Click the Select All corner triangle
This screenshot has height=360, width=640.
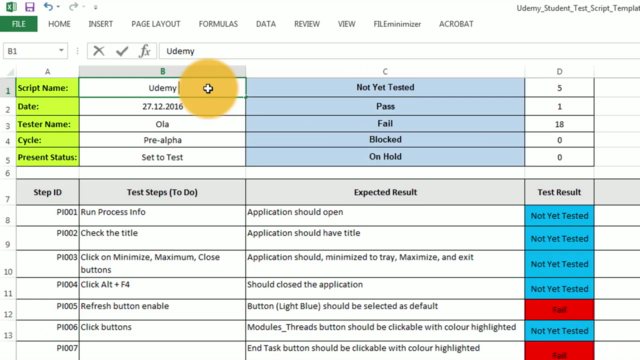(10, 72)
